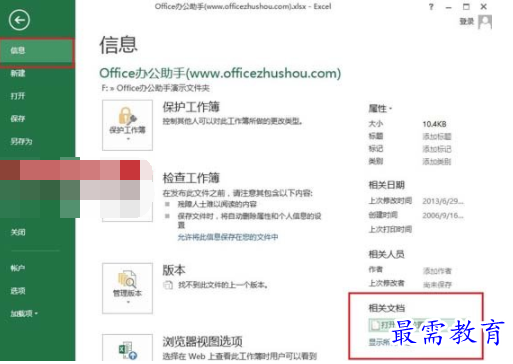Image resolution: width=513 pixels, height=364 pixels.
Task: Select the 新建 menu item
Action: (18, 73)
